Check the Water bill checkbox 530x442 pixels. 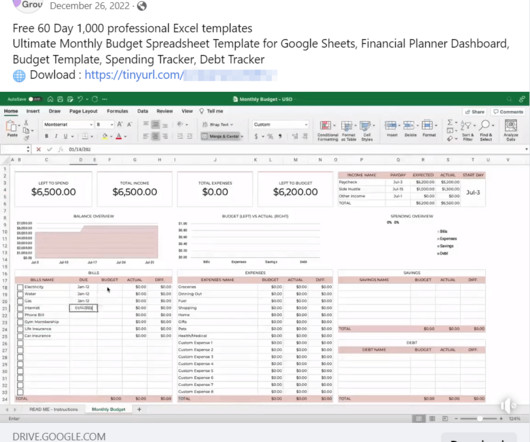[x=20, y=294]
